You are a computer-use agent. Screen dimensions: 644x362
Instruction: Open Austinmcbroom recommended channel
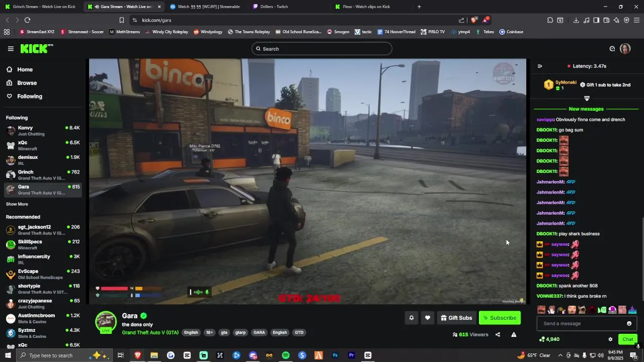click(43, 318)
